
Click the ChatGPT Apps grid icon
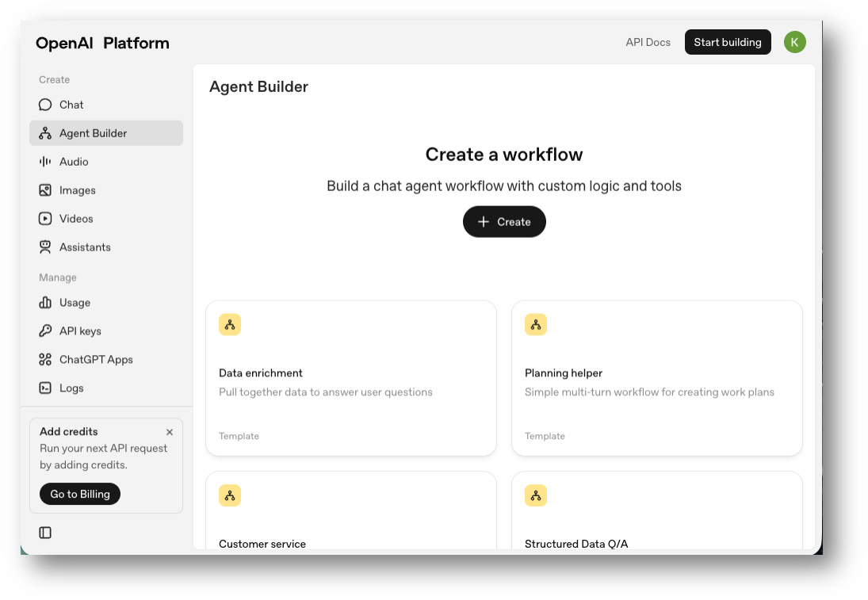click(45, 360)
